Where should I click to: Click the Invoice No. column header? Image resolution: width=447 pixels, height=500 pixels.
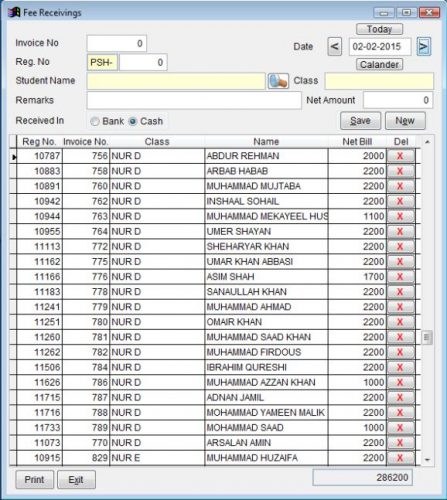85,142
